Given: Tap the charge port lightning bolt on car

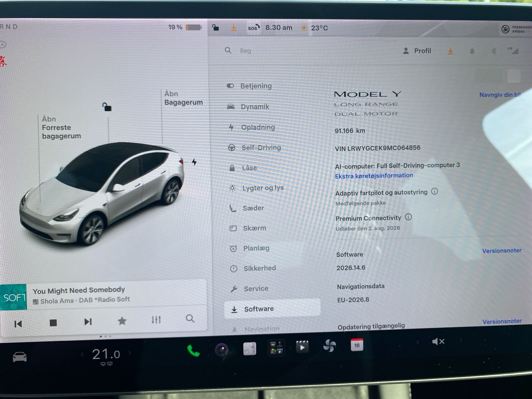Looking at the screenshot, I should [194, 162].
